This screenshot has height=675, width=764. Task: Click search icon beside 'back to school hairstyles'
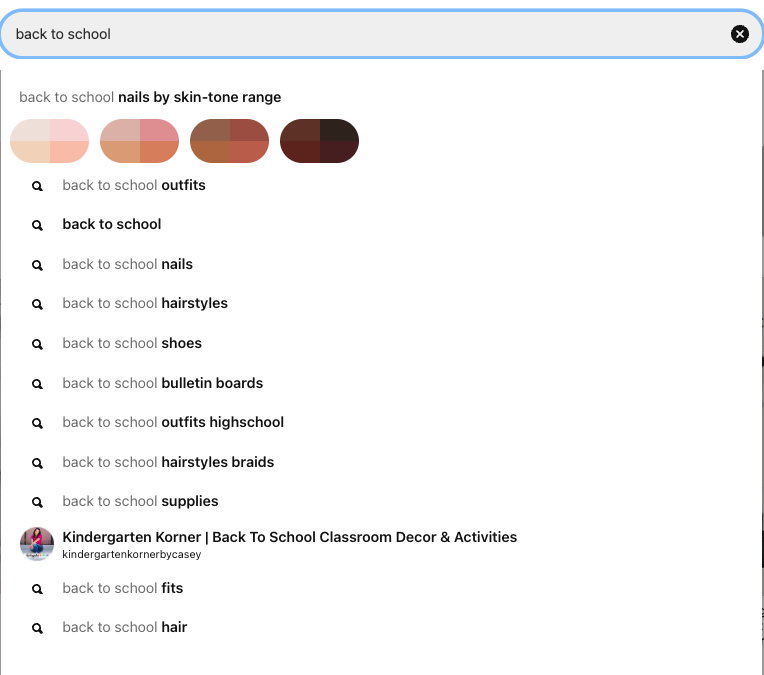(x=37, y=304)
